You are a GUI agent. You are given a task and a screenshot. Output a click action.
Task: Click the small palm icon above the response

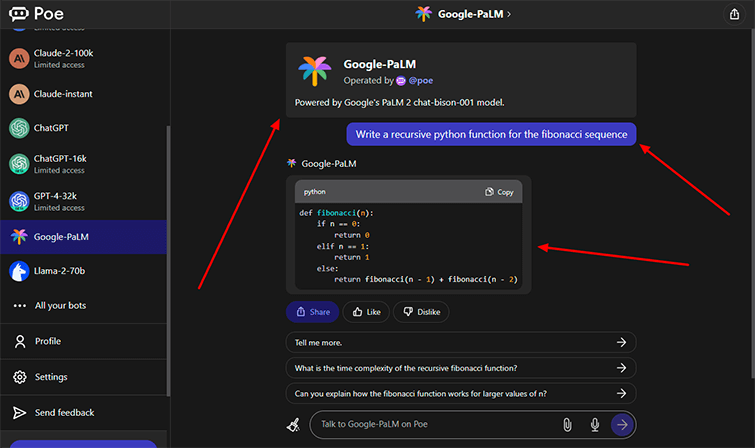292,163
